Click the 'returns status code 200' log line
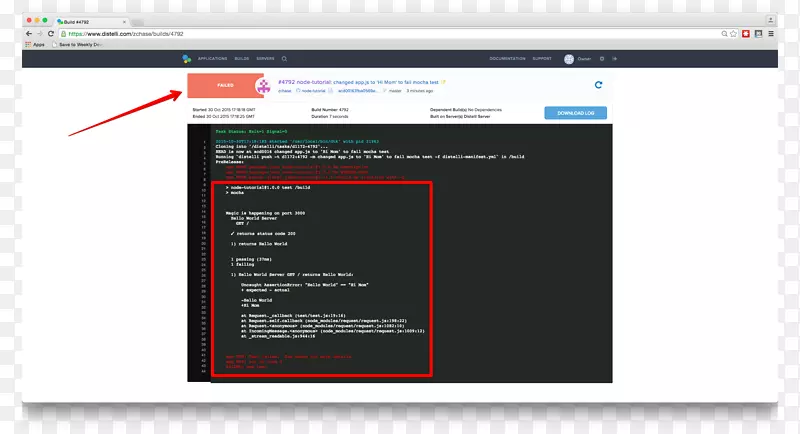800x434 pixels. pyautogui.click(x=263, y=234)
